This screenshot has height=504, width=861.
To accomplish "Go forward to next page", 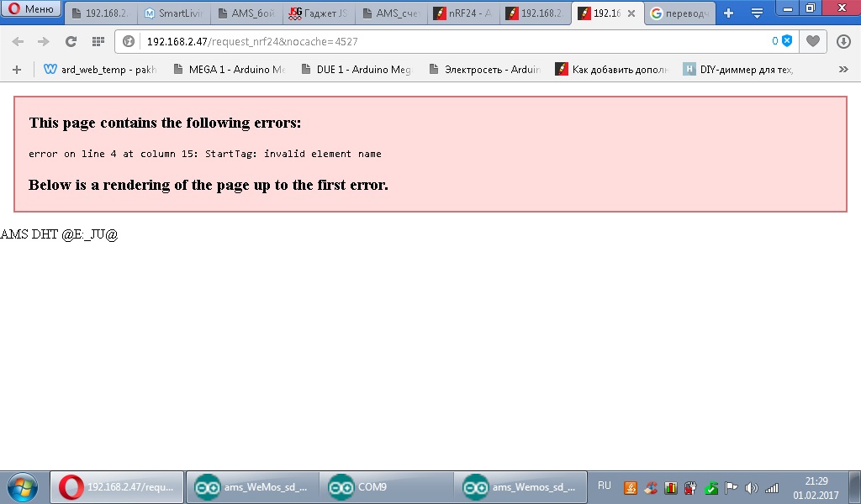I will (44, 42).
